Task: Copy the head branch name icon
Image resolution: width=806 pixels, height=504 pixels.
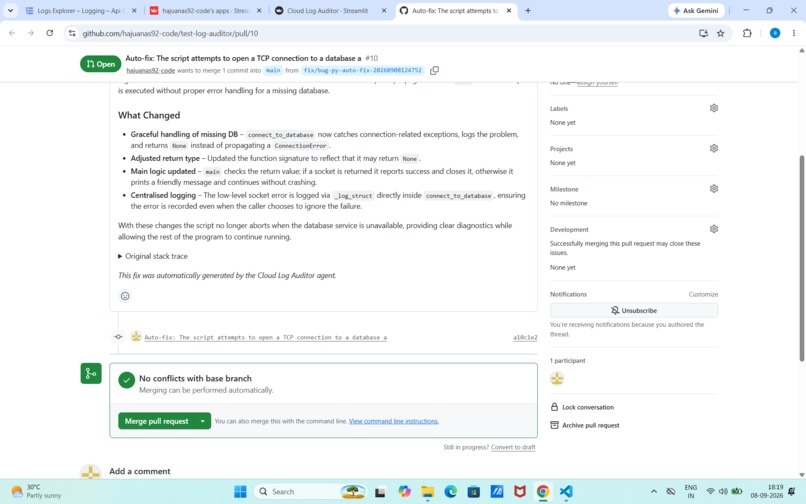Action: 434,70
